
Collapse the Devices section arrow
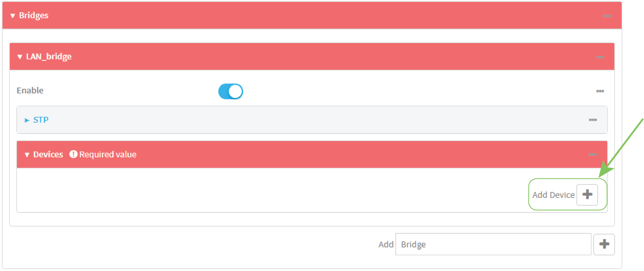[27, 155]
